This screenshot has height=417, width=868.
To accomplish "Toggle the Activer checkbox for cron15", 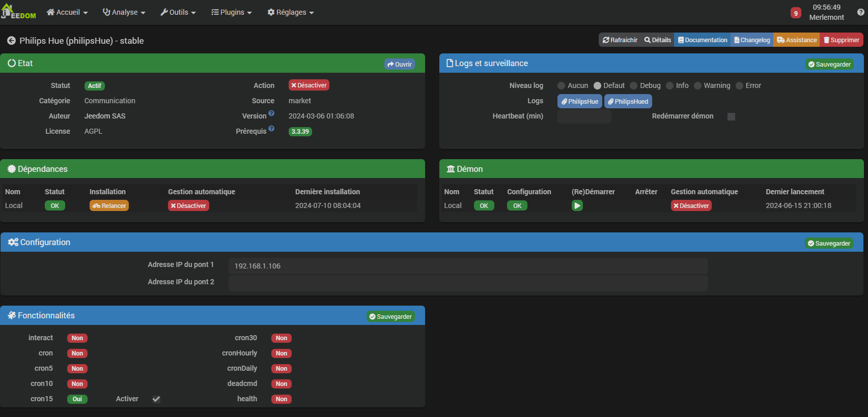I will tap(156, 399).
